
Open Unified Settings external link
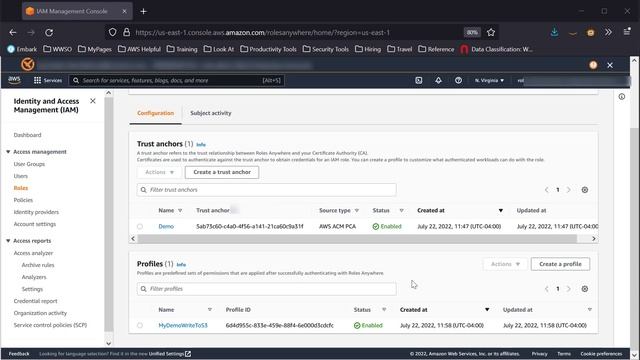click(x=170, y=354)
